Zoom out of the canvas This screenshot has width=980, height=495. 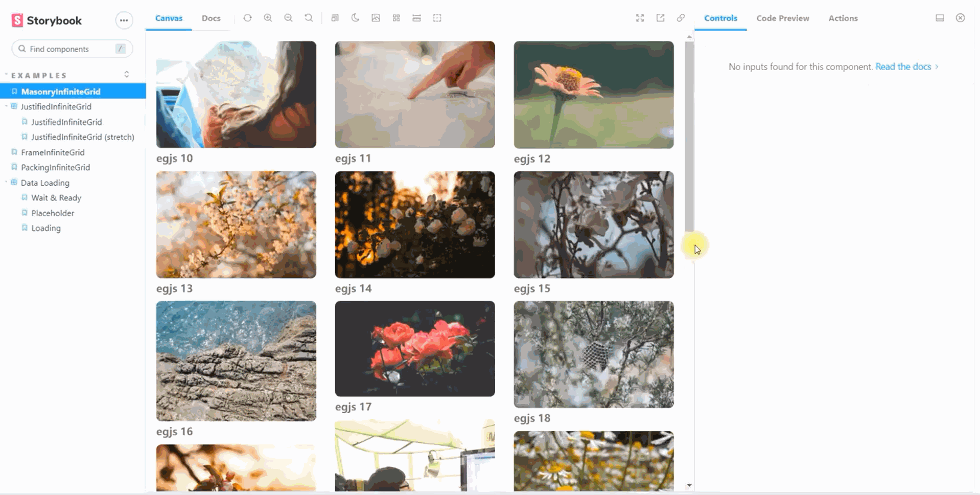pyautogui.click(x=288, y=18)
